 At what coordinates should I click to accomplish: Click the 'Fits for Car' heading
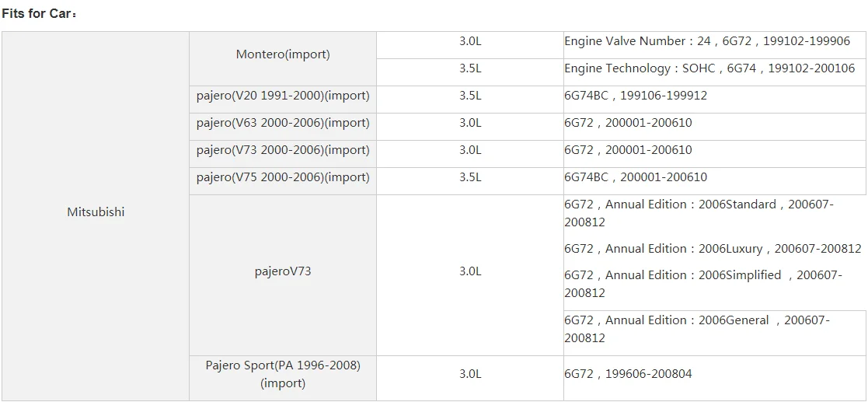pos(39,14)
